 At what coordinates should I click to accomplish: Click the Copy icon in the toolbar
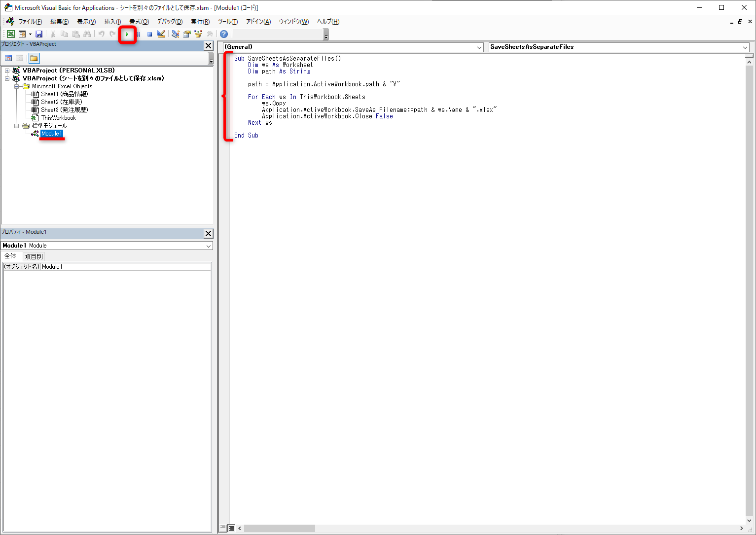click(x=64, y=34)
